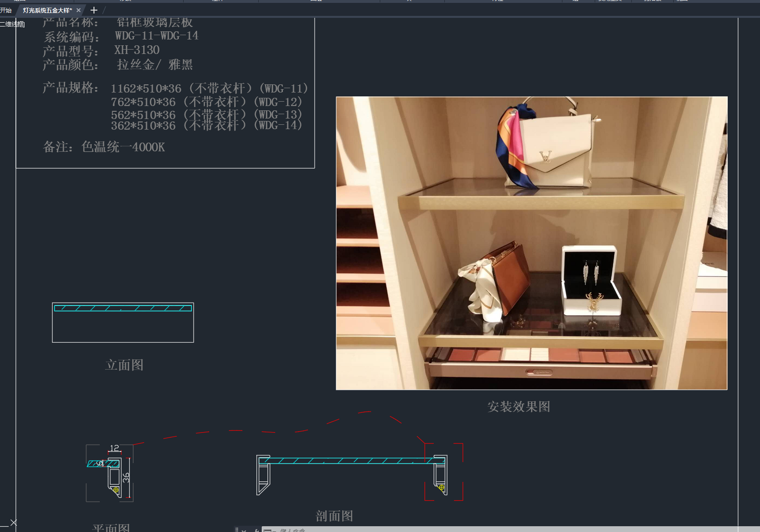Viewport: 760px width, 532px height.
Task: Select the 安装效果图 caption text
Action: pyautogui.click(x=519, y=407)
